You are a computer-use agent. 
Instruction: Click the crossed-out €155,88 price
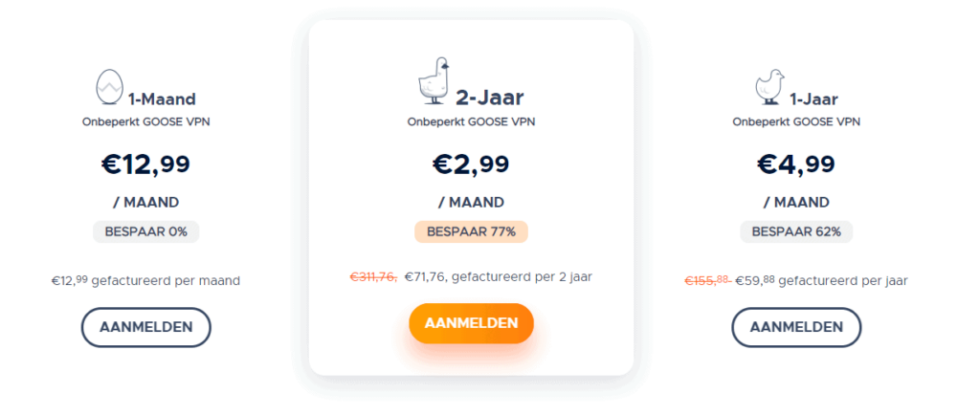[707, 280]
